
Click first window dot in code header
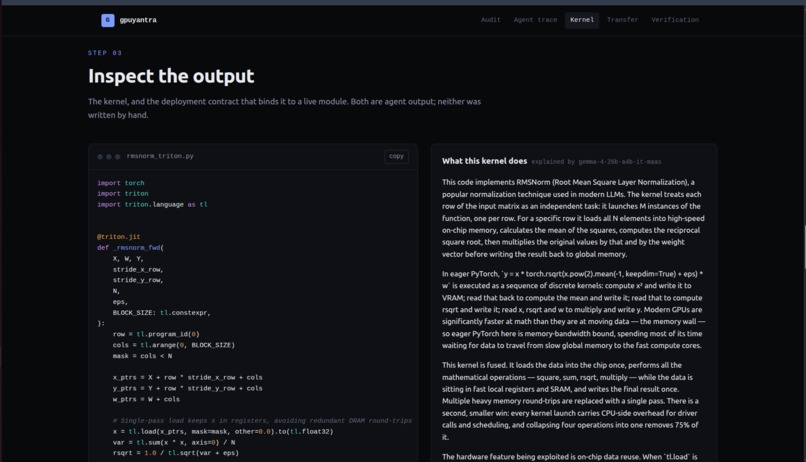click(x=100, y=157)
